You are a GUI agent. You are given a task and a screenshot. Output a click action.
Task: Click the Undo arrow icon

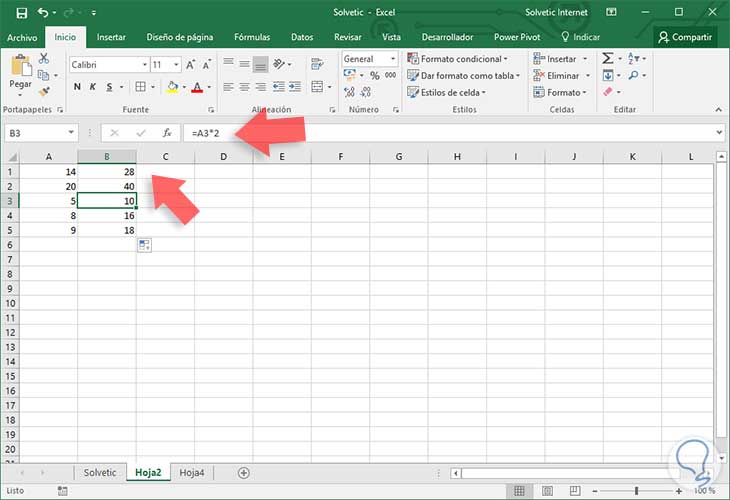43,13
